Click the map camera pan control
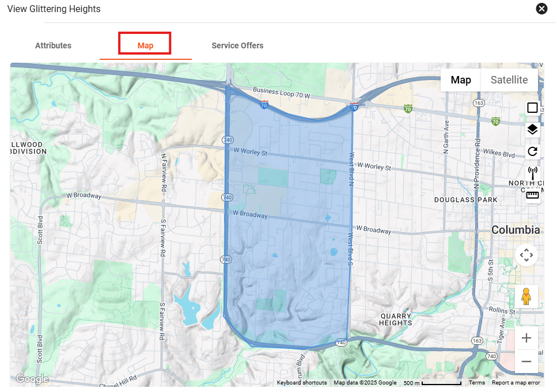 click(526, 255)
